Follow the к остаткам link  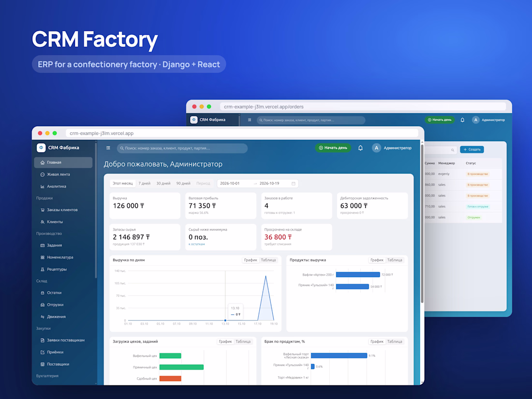click(196, 244)
